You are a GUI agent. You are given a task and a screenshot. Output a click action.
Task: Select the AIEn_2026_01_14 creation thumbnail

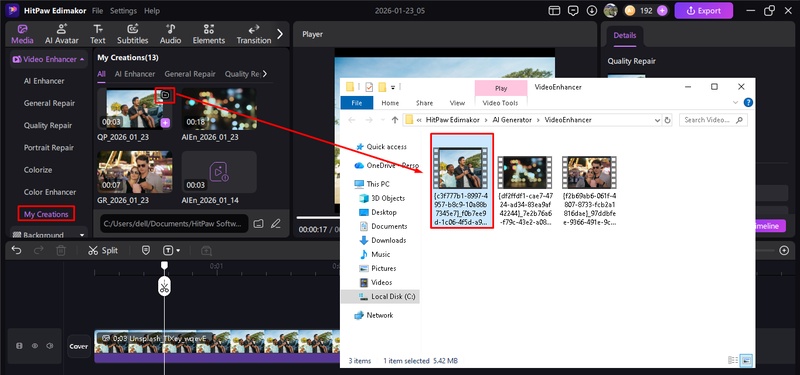pyautogui.click(x=219, y=172)
